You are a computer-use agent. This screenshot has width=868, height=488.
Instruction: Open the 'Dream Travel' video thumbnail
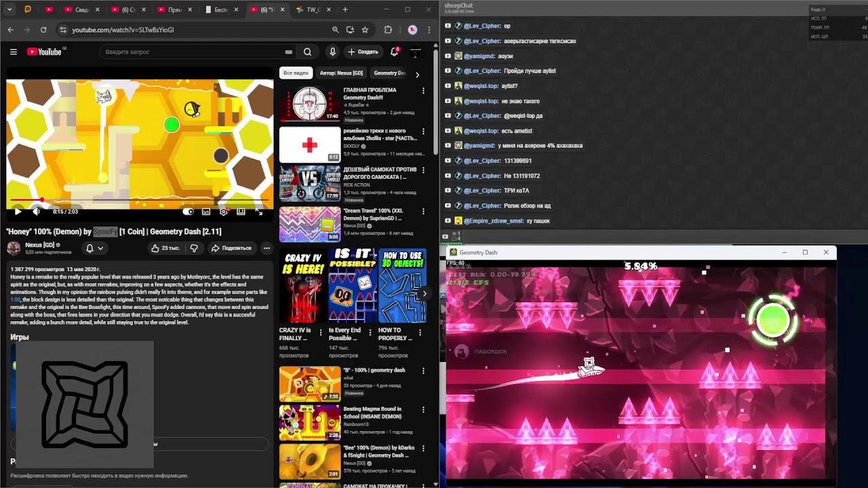(x=310, y=224)
